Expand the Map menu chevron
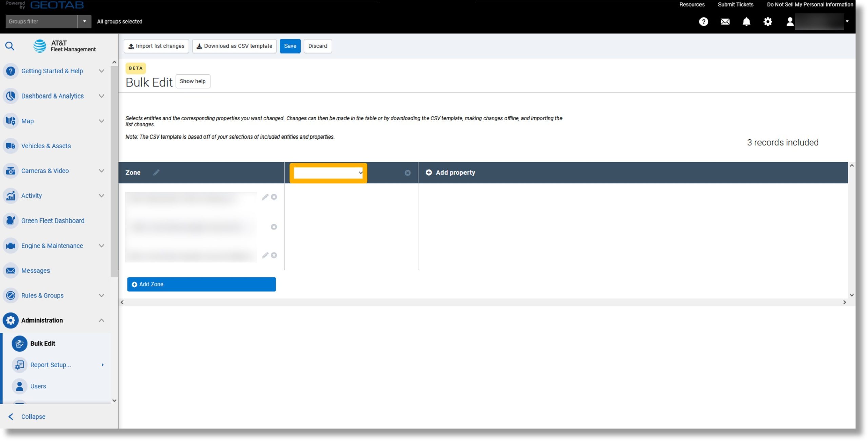Viewport: 868px width, 441px height. [101, 121]
